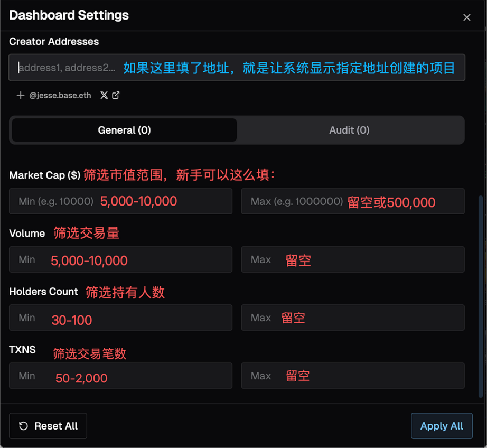
Task: Click the Market Cap Min field
Action: point(120,201)
